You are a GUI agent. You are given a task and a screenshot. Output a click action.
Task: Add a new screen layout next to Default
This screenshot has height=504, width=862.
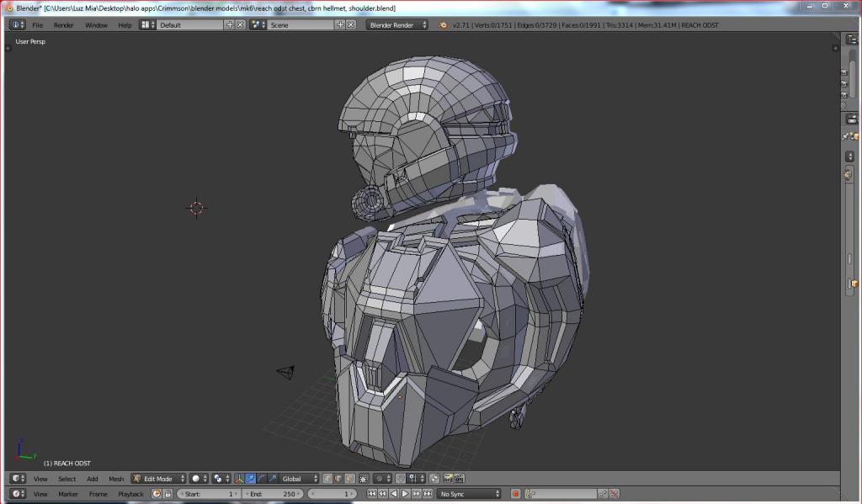pos(230,24)
